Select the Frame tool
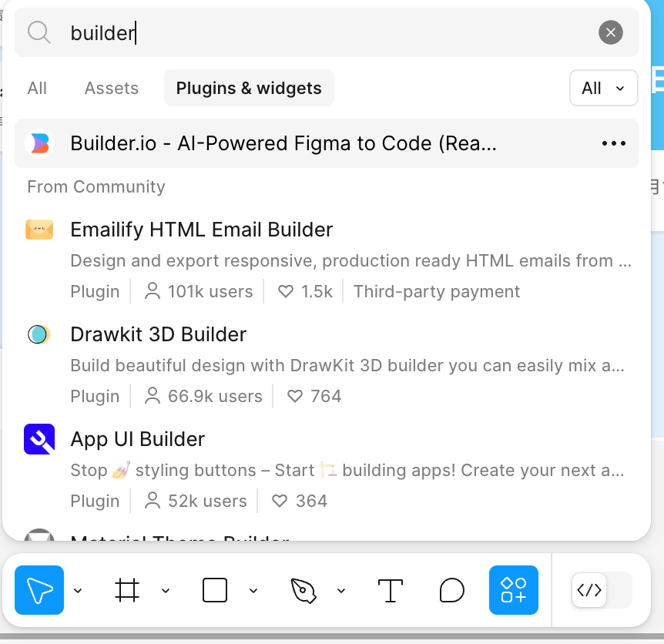Screen dimensions: 664x644 tap(127, 590)
